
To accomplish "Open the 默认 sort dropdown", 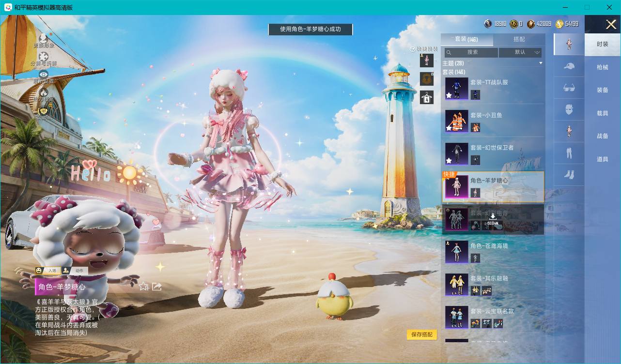I will 520,52.
